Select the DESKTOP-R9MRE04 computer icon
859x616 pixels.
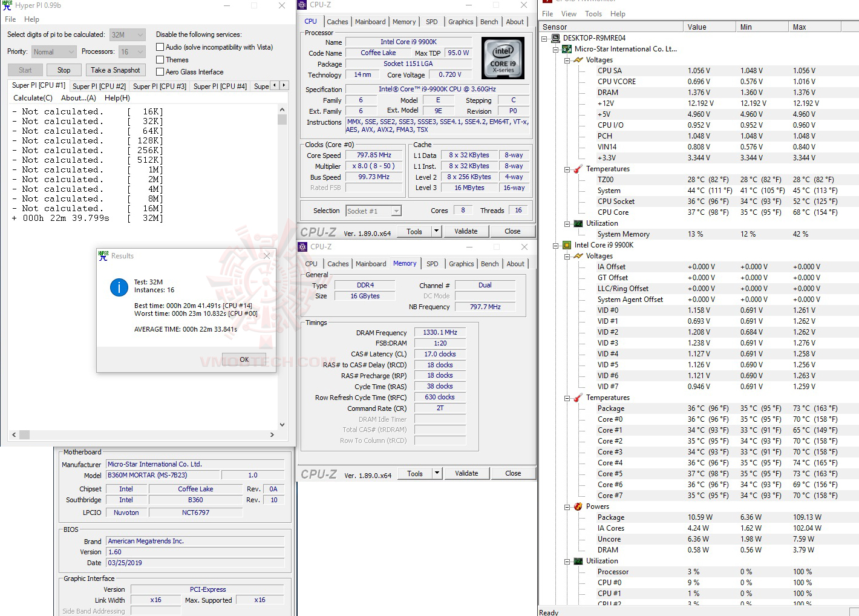tap(555, 38)
